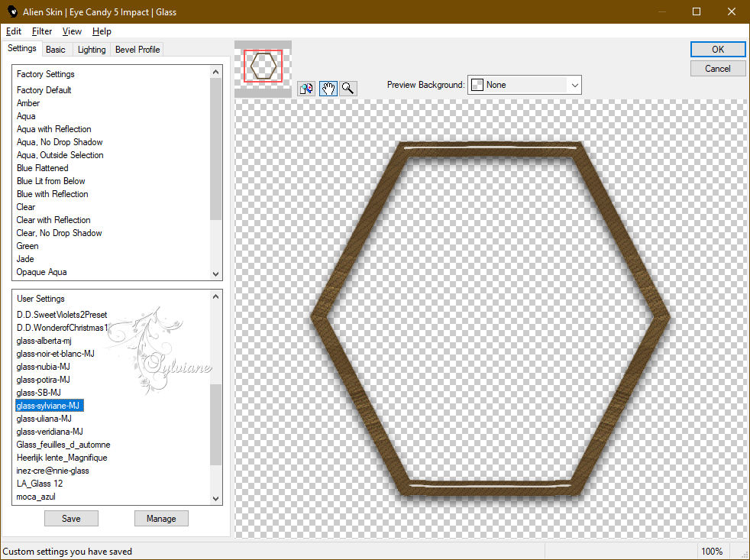
Task: Select Aqua with Reflection preset
Action: click(x=54, y=129)
